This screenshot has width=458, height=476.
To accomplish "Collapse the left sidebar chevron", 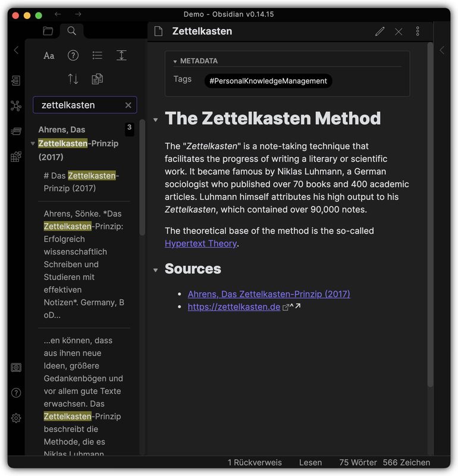I will [x=17, y=50].
